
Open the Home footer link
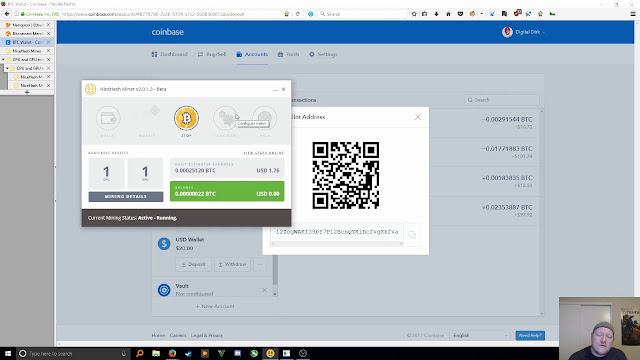tap(158, 336)
